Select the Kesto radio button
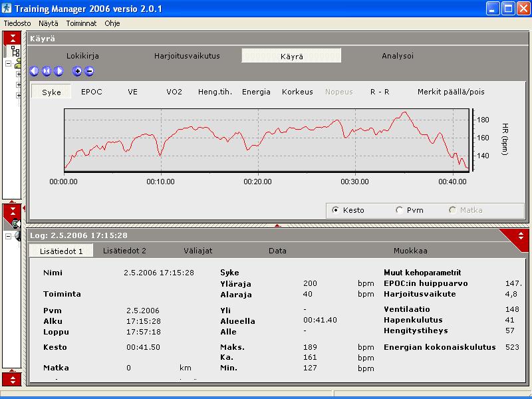Viewport: 532px width, 399px height. (335, 210)
